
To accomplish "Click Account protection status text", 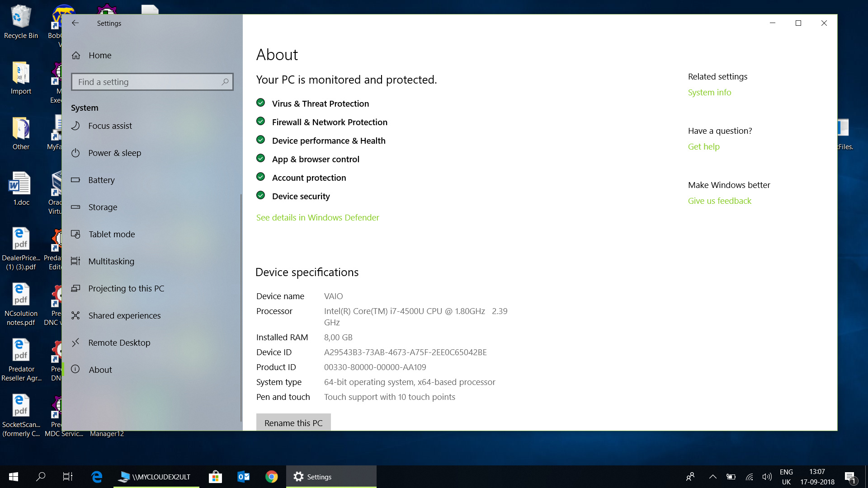I will click(309, 178).
